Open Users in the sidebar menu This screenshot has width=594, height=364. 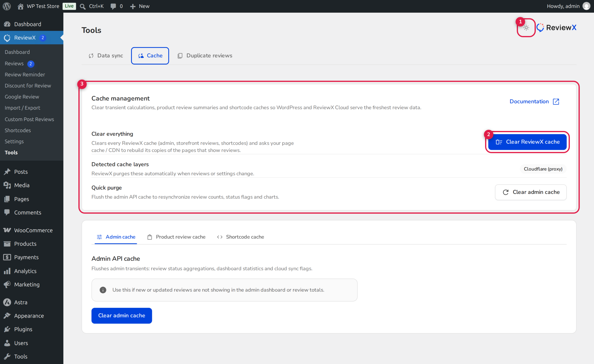click(32, 343)
